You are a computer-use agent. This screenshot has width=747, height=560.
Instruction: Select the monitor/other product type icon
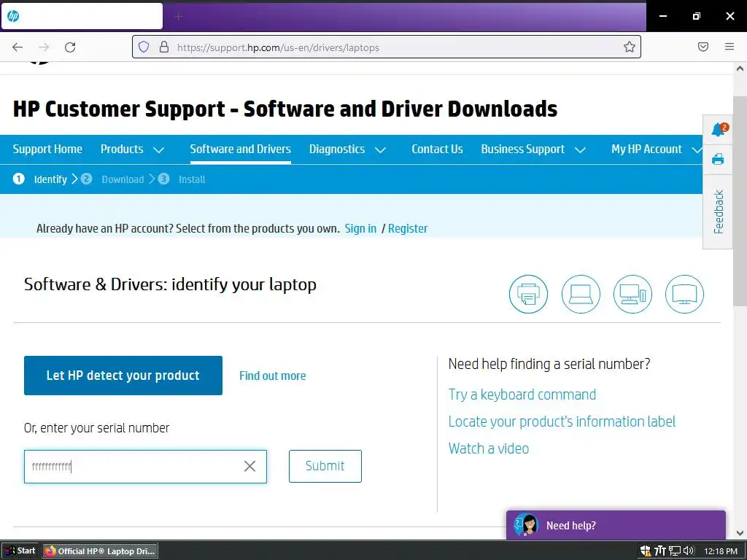point(684,294)
